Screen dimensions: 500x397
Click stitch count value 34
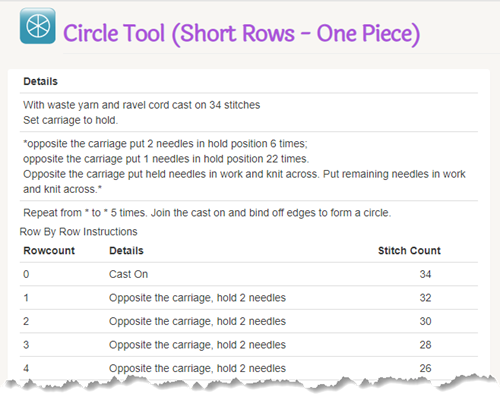click(425, 274)
